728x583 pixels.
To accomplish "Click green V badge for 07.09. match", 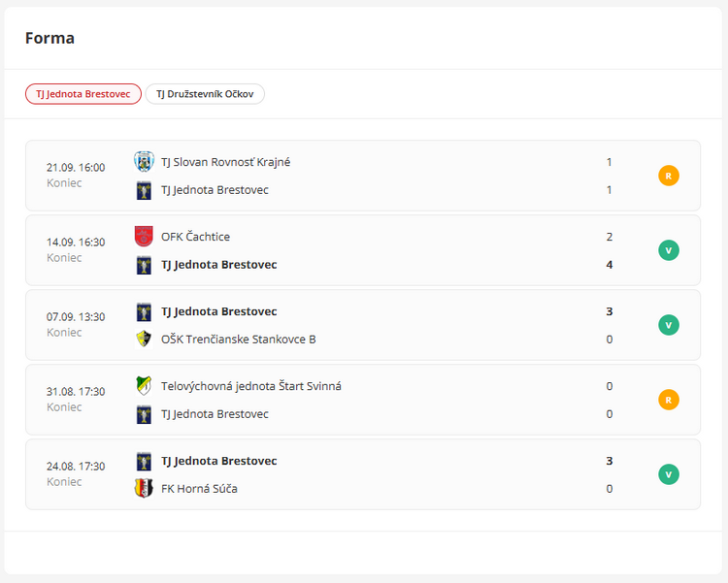I will 668,325.
